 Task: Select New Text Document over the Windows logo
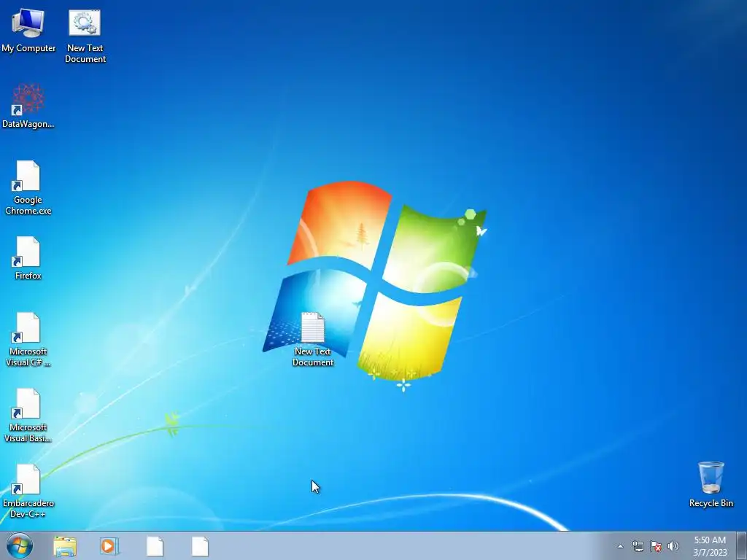coord(312,340)
